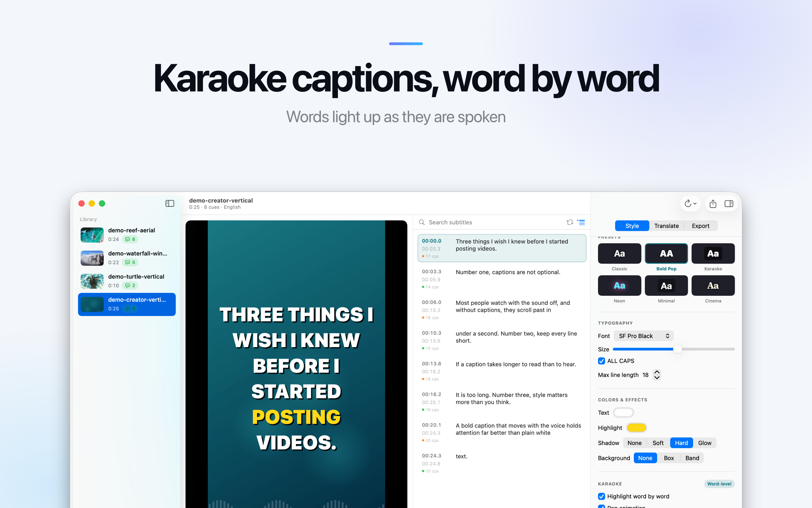The height and width of the screenshot is (508, 812).
Task: Select cue 'Number one, captions are not optional.'
Action: 502,279
